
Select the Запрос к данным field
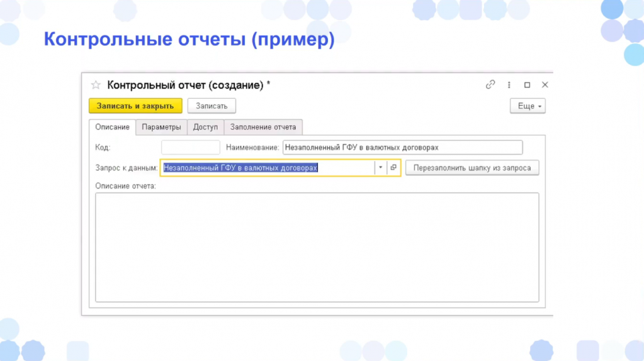point(268,168)
